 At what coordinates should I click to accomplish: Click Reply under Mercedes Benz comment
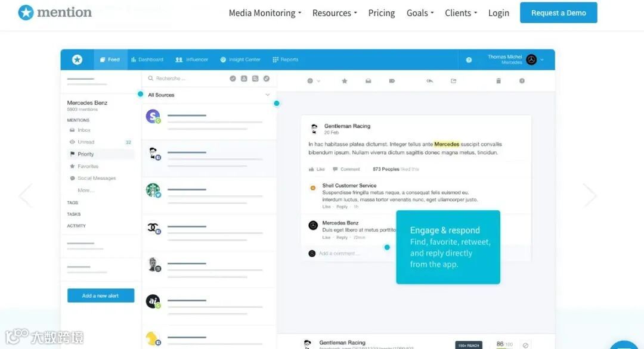click(342, 238)
